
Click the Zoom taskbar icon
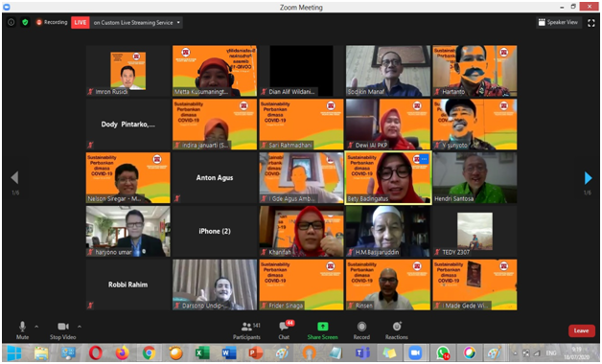coord(415,353)
